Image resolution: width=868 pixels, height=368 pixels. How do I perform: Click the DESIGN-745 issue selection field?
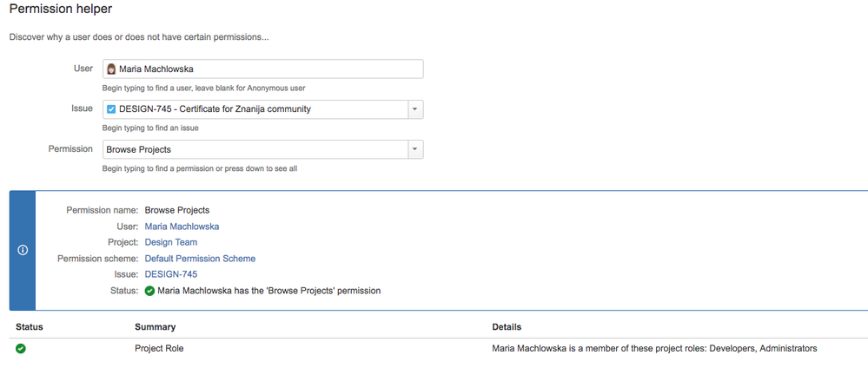point(255,109)
